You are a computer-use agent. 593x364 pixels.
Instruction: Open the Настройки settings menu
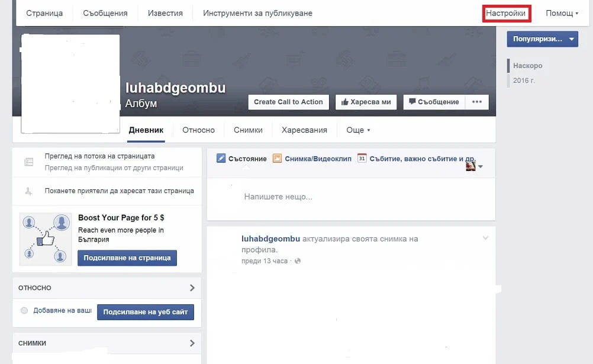[506, 14]
